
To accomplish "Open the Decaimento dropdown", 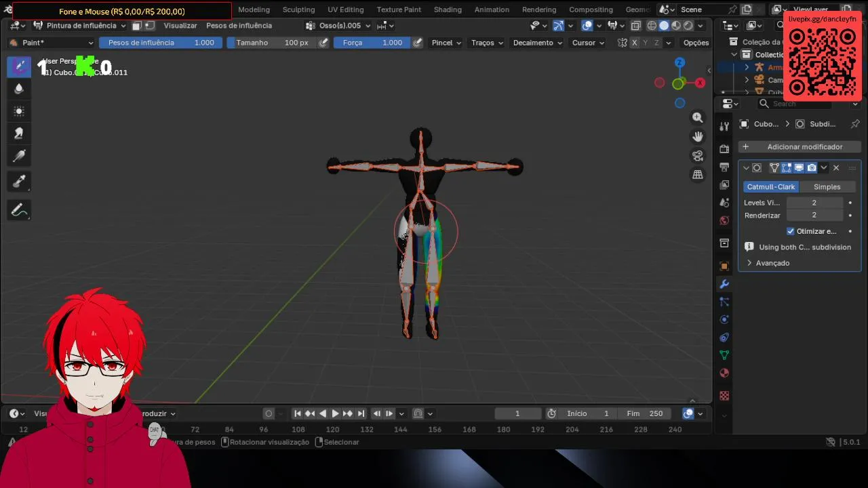I will [x=538, y=43].
